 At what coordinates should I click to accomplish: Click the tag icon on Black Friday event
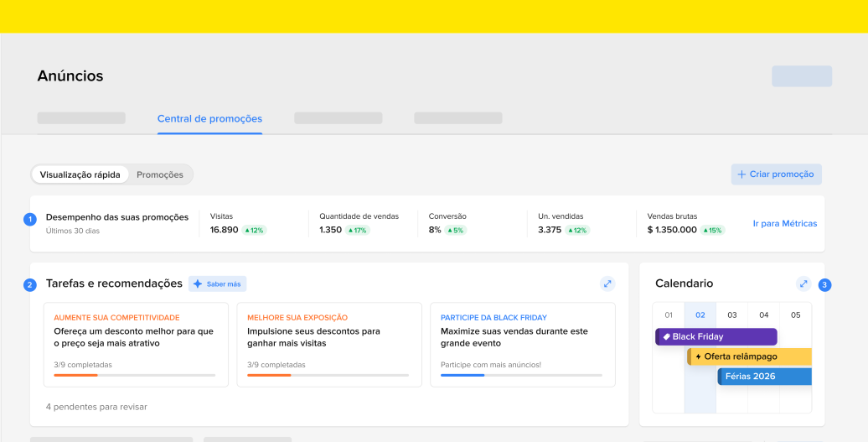[x=667, y=336]
